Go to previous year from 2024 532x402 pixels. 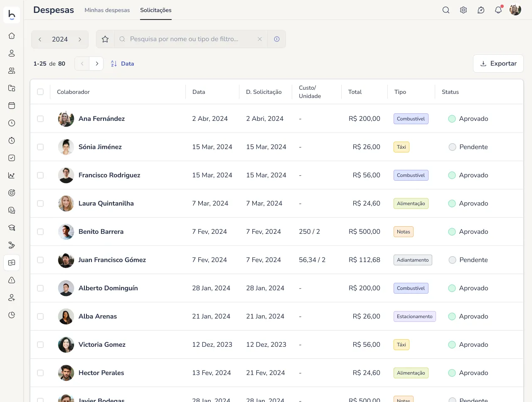pyautogui.click(x=40, y=39)
